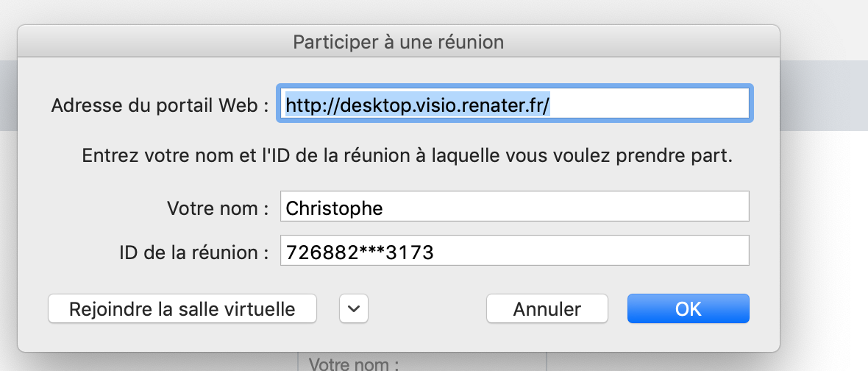Click on the name Christophe
Image resolution: width=868 pixels, height=371 pixels.
(334, 209)
